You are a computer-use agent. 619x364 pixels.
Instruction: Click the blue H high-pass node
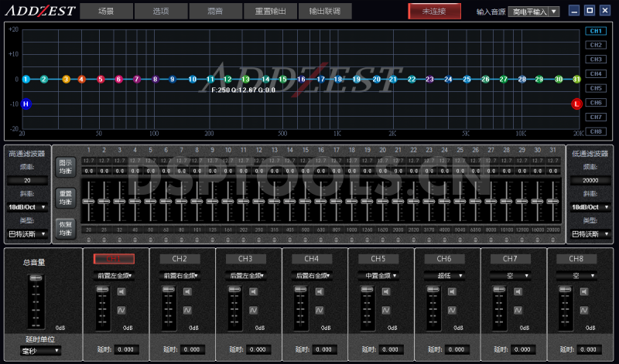pos(26,104)
